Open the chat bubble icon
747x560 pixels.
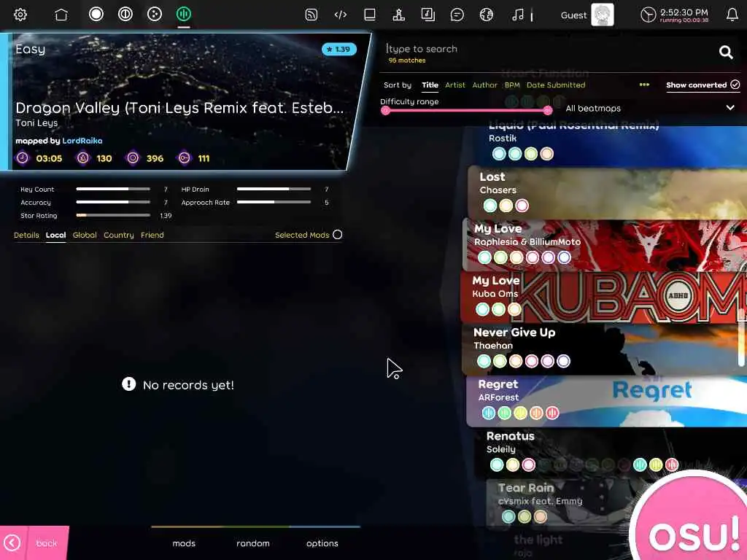(x=457, y=15)
